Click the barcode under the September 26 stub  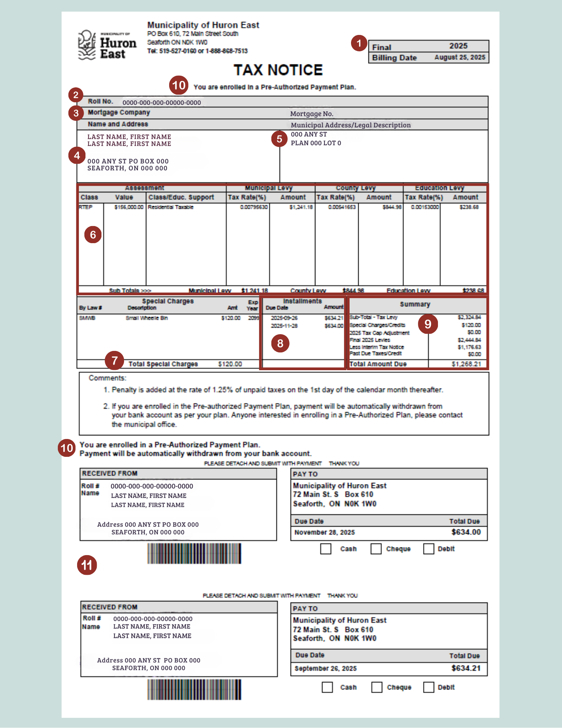[x=194, y=689]
